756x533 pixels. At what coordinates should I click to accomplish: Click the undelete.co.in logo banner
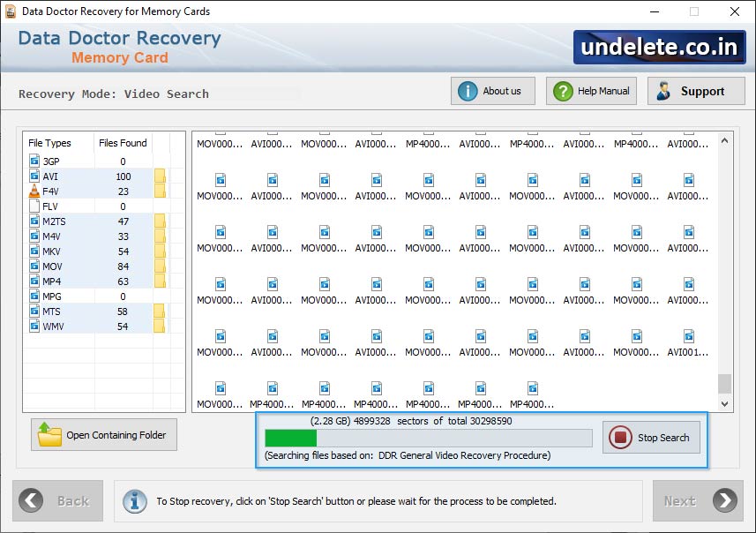pyautogui.click(x=659, y=48)
